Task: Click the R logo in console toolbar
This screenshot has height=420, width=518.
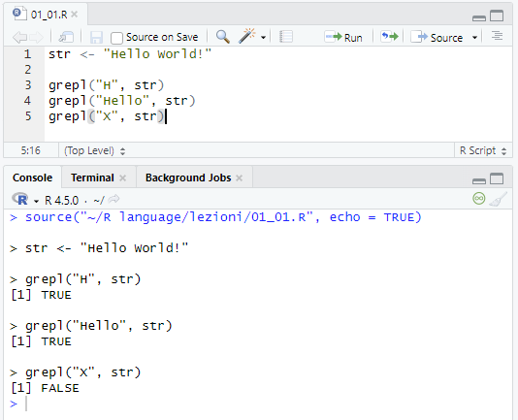Action: click(x=20, y=199)
